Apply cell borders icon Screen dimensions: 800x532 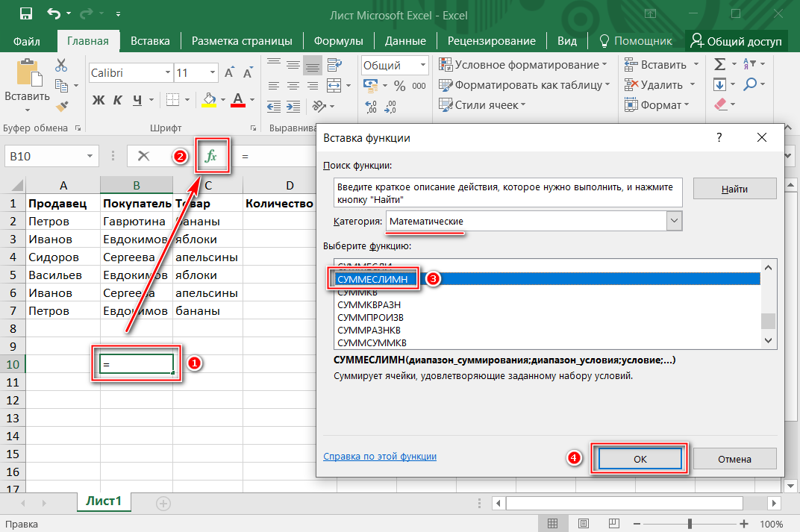coord(173,99)
